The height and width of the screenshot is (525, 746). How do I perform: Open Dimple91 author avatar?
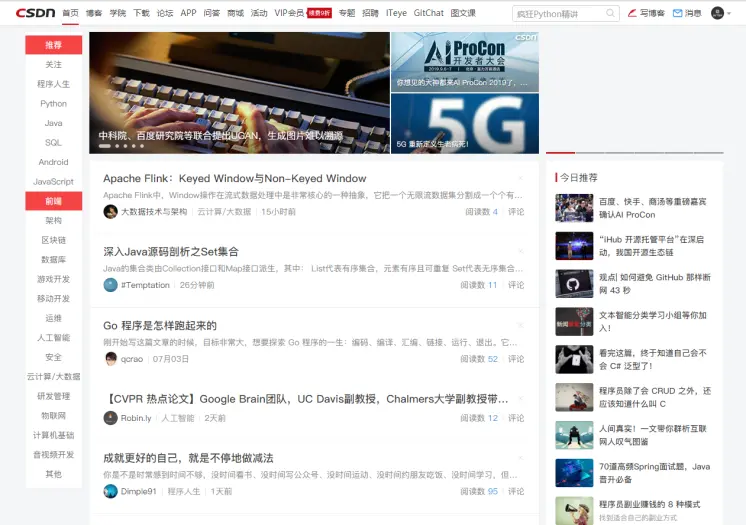point(110,491)
